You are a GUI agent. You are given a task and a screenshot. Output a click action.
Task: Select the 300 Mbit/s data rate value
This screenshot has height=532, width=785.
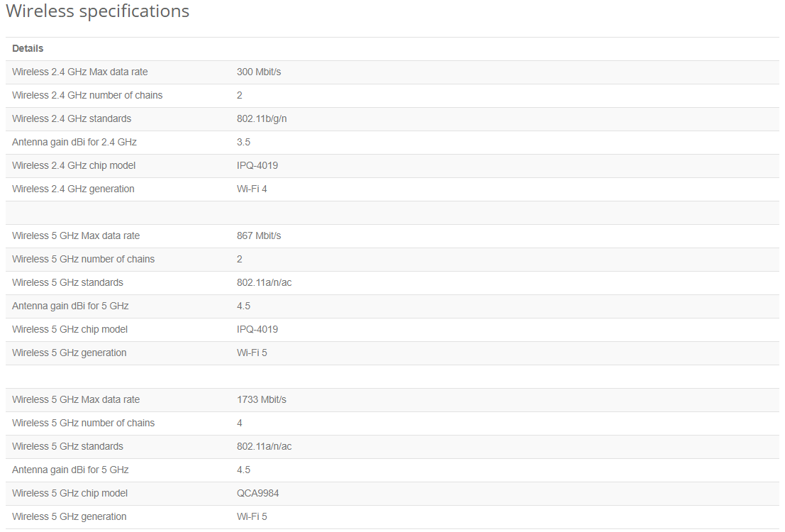(259, 72)
